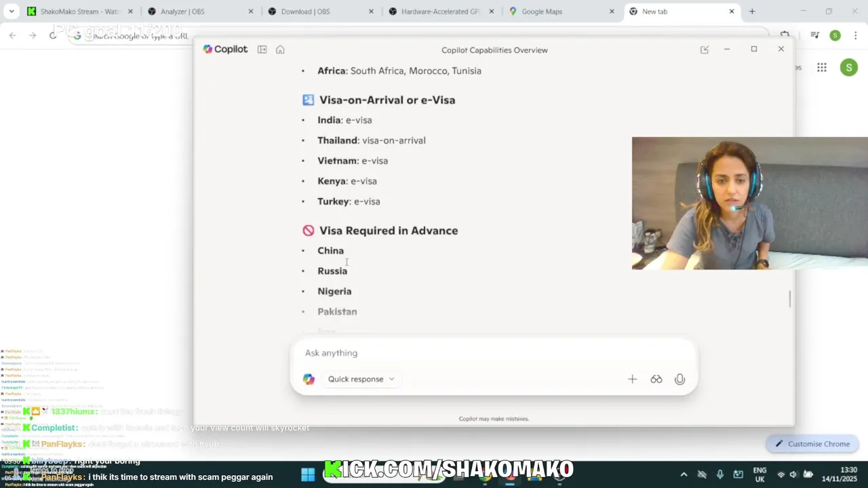The width and height of the screenshot is (868, 488).
Task: Click the webcam overlay thumbnail
Action: click(749, 203)
